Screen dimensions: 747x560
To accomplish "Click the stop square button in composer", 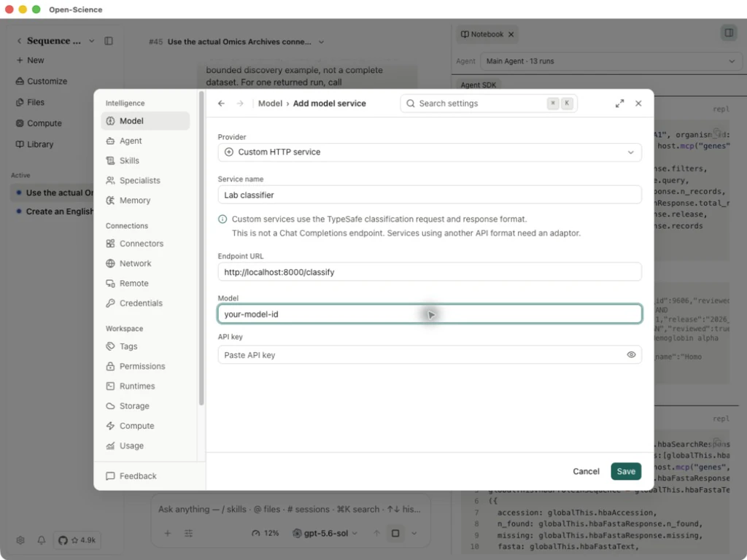I will [x=395, y=533].
